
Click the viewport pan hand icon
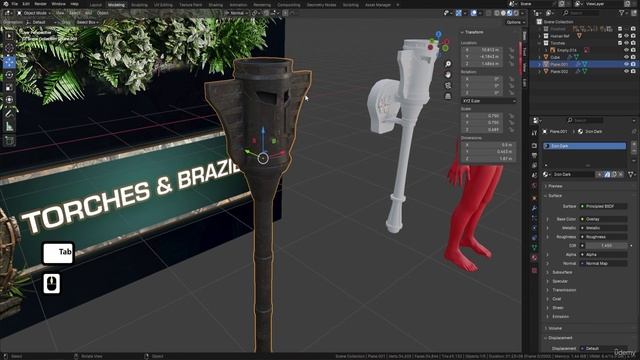pos(448,75)
